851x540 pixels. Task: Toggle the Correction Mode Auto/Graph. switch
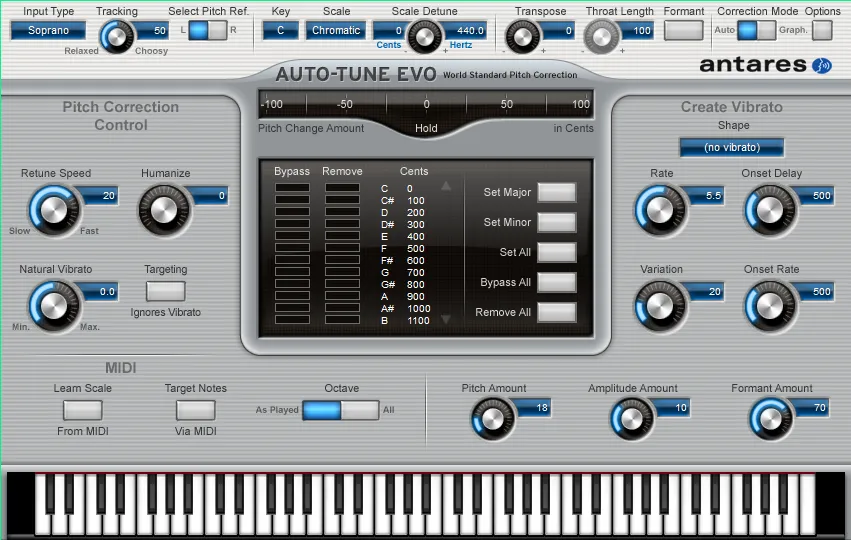(x=757, y=30)
